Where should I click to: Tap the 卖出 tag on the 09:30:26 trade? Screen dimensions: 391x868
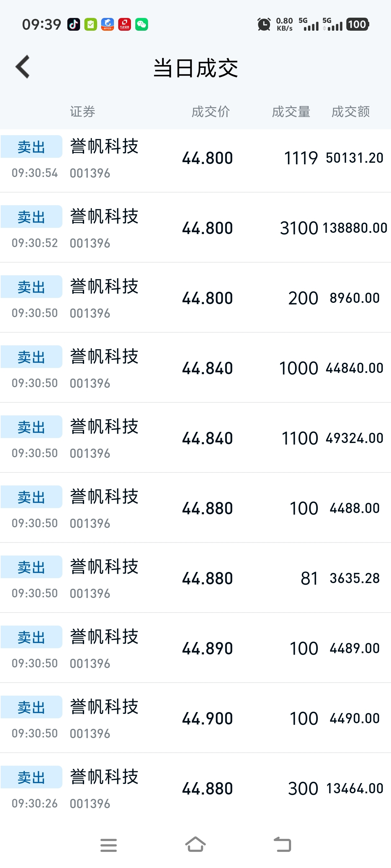tap(31, 777)
